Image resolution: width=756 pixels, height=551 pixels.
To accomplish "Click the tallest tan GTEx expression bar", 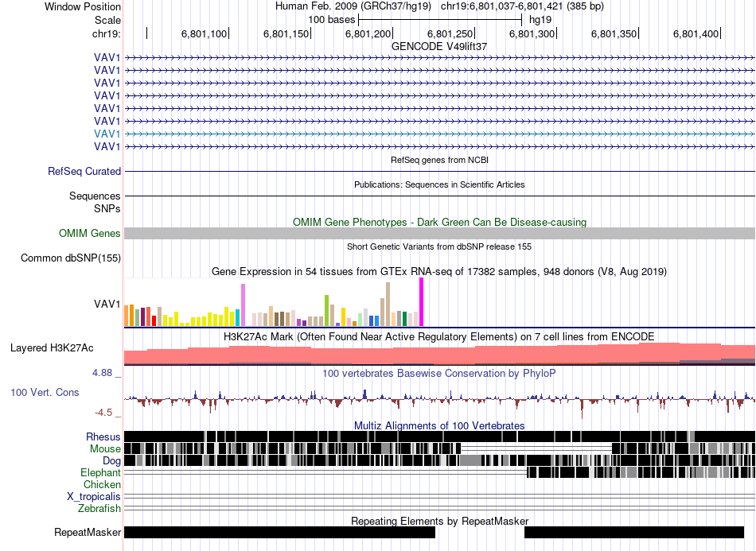I will 388,305.
